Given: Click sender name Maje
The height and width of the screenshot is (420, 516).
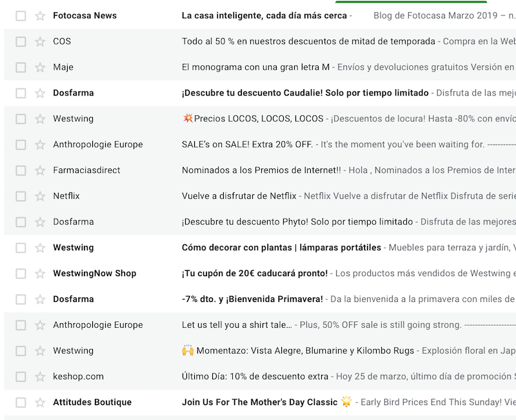Looking at the screenshot, I should tap(63, 68).
